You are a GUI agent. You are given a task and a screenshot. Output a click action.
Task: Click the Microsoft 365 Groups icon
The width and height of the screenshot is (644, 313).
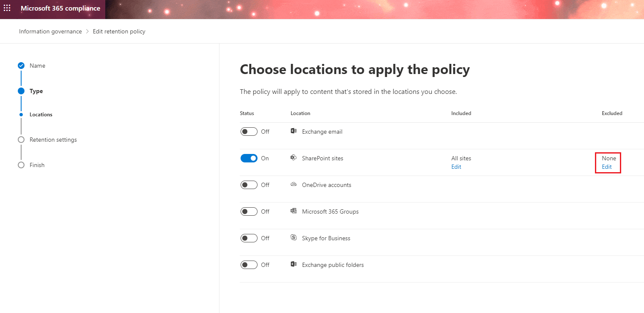point(293,211)
